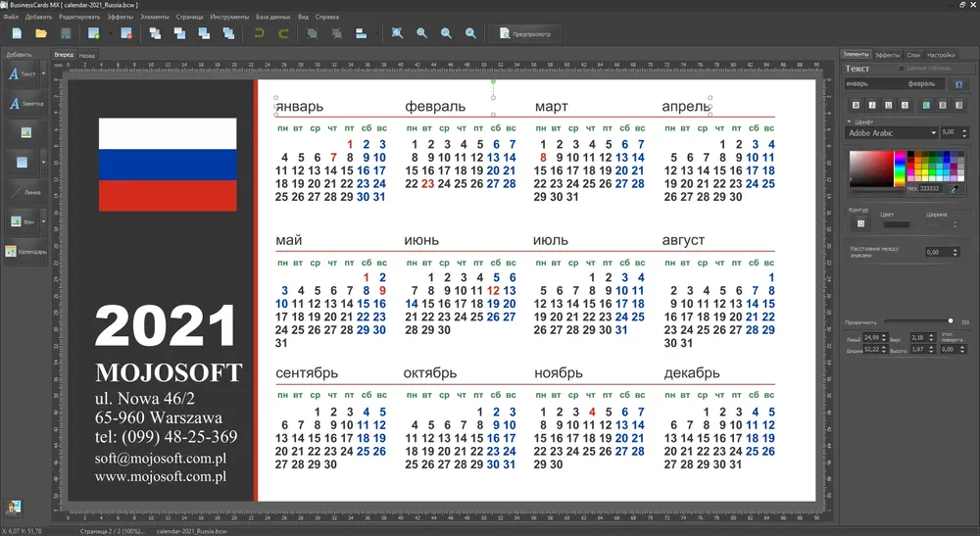Pick a color with the eyedropper
This screenshot has width=980, height=536.
tap(954, 189)
